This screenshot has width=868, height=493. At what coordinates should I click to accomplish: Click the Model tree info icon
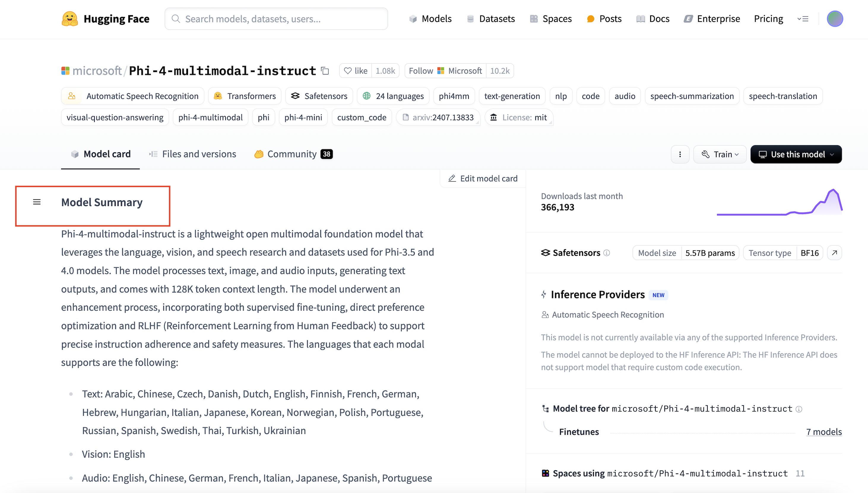pos(799,409)
